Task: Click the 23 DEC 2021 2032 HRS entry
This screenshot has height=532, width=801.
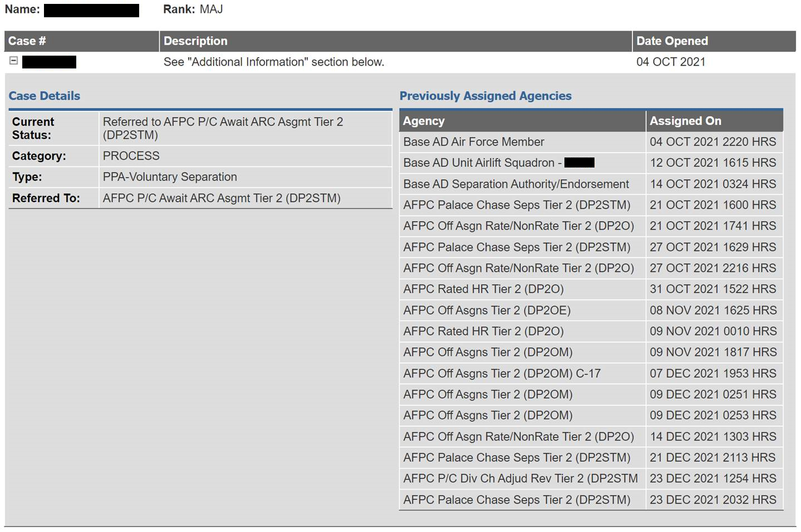Action: [x=712, y=500]
